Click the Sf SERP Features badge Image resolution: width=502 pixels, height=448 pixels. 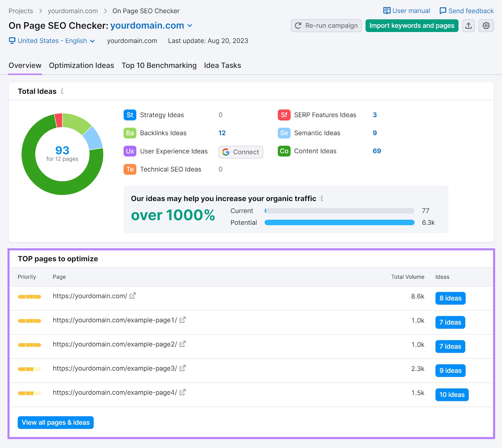284,115
